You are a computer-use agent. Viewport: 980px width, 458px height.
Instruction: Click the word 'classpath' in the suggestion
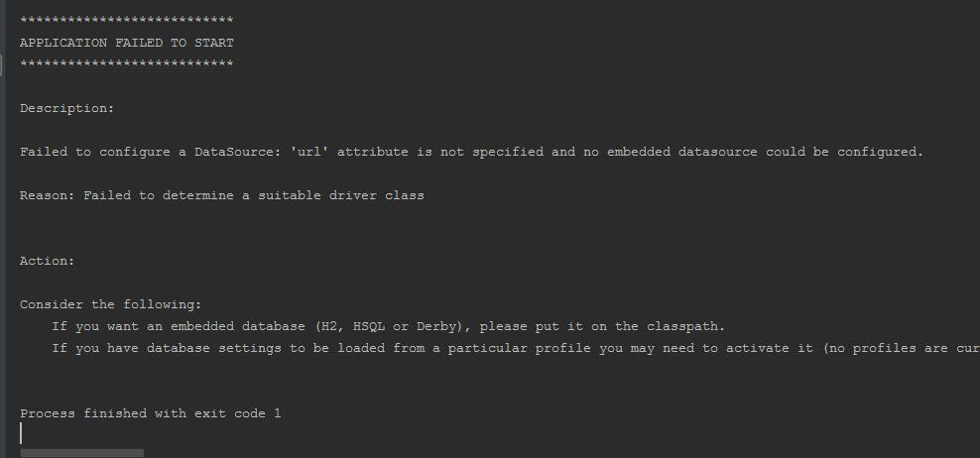[x=684, y=326]
